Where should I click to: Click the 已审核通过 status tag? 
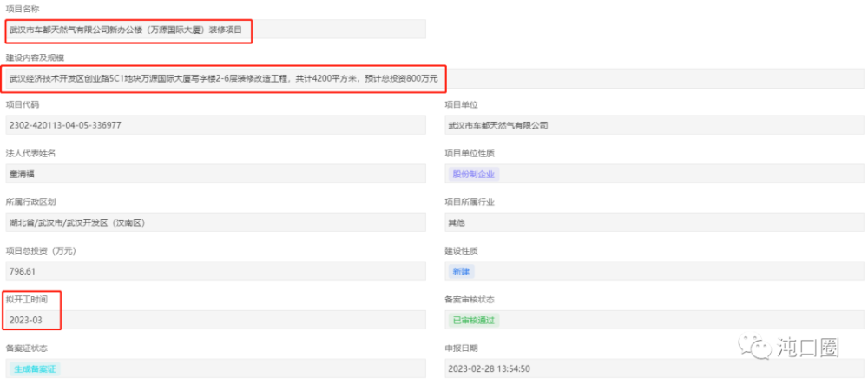[x=474, y=320]
